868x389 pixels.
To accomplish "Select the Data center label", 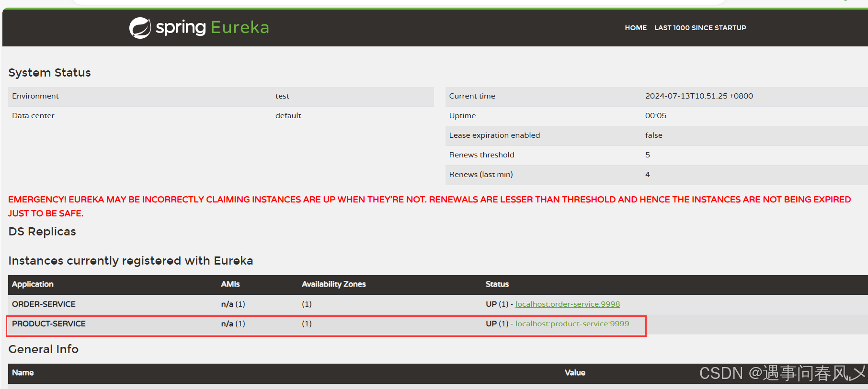I will point(33,116).
